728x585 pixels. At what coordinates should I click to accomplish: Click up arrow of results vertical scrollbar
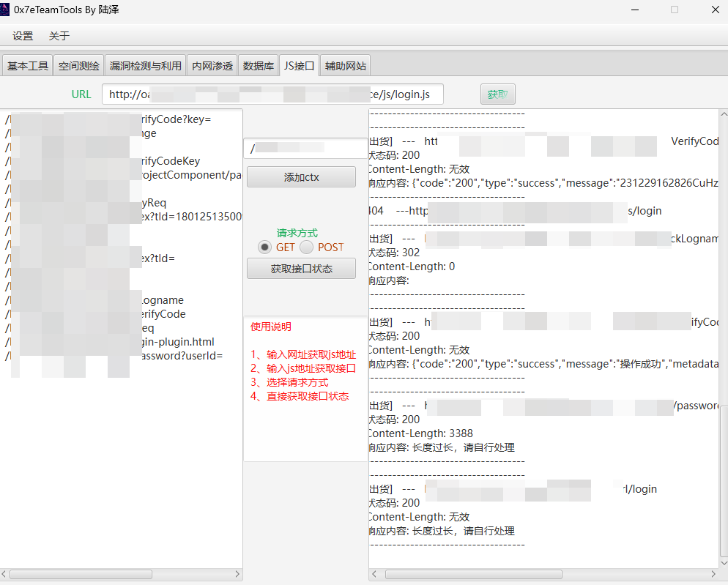point(723,115)
